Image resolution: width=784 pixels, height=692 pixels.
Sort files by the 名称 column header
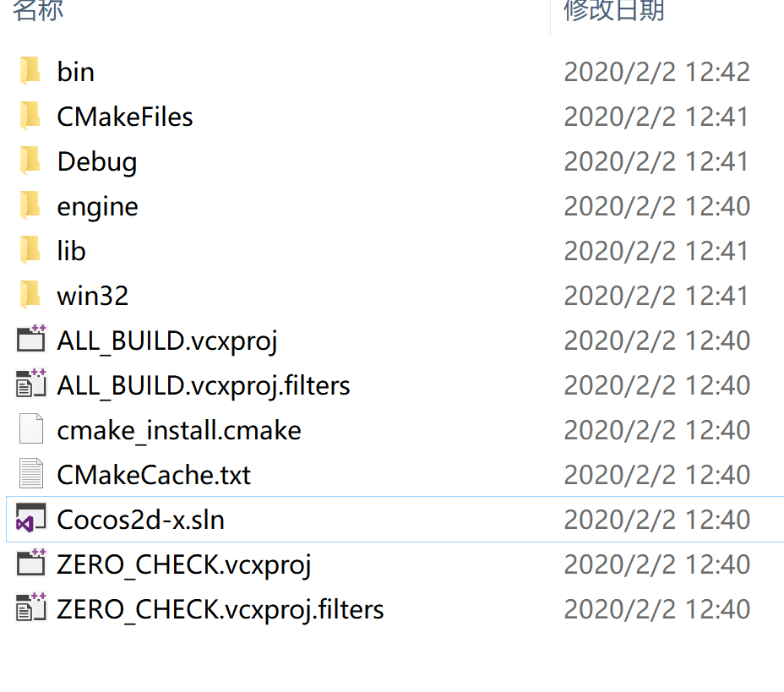point(38,10)
